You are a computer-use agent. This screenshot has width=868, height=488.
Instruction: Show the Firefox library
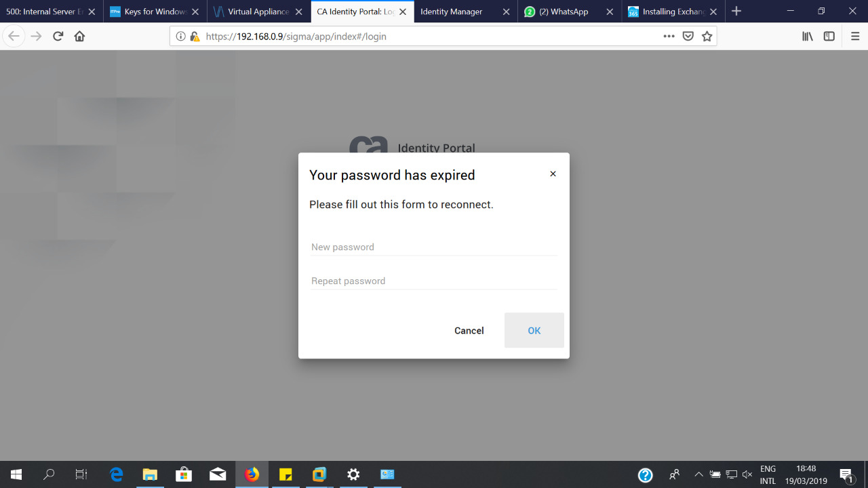(808, 37)
